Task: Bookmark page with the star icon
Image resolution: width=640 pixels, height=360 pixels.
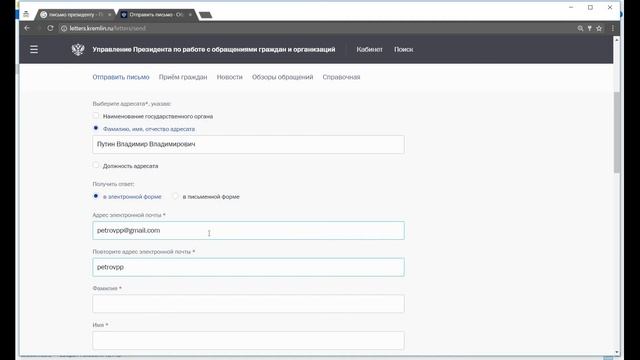Action: (x=599, y=29)
